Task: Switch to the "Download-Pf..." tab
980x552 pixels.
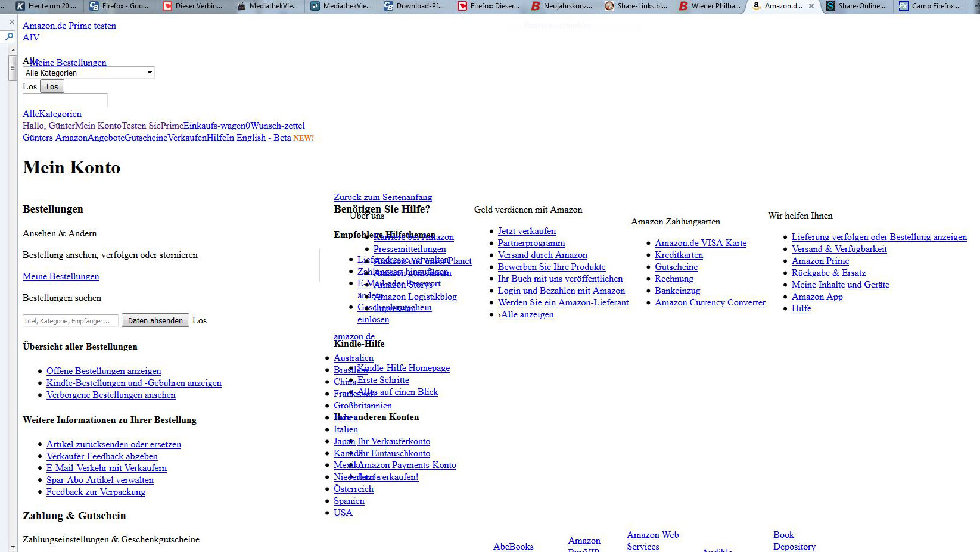Action: [x=415, y=6]
